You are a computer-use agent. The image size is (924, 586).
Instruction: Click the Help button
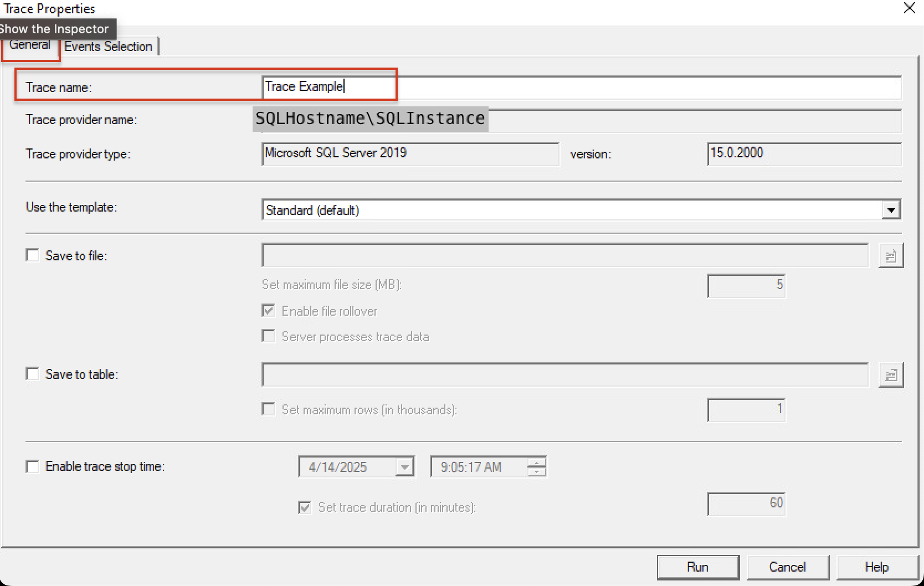tap(875, 567)
